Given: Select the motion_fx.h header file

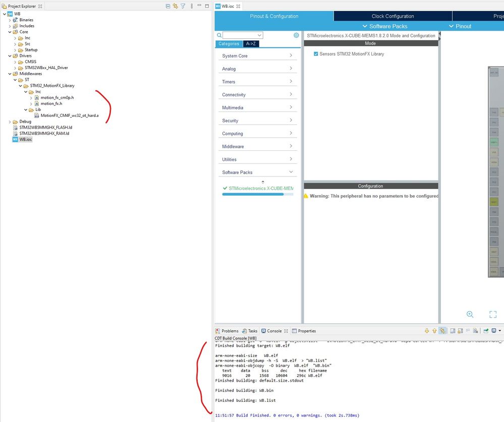Looking at the screenshot, I should 51,103.
